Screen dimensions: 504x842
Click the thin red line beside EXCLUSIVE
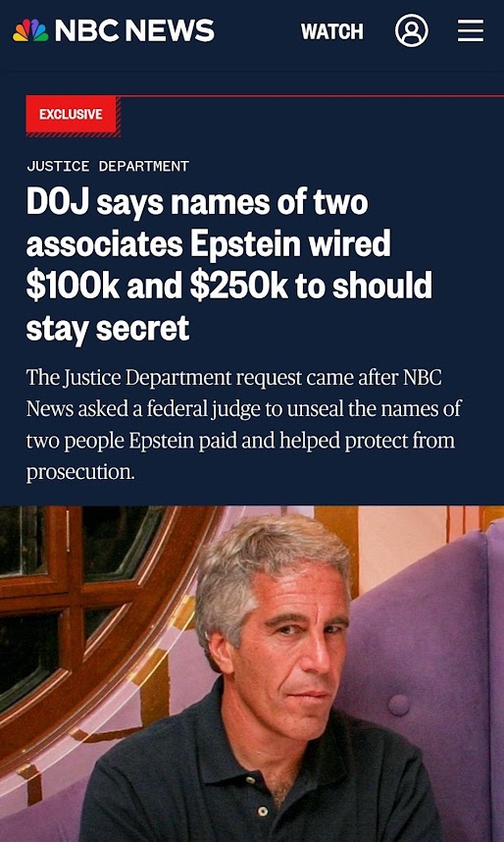click(310, 96)
